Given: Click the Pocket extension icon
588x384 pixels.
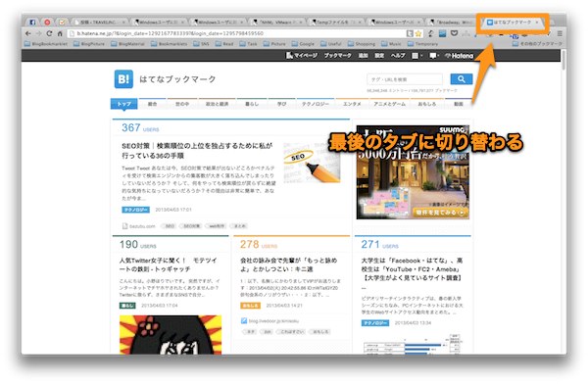Looking at the screenshot, I should click(454, 33).
